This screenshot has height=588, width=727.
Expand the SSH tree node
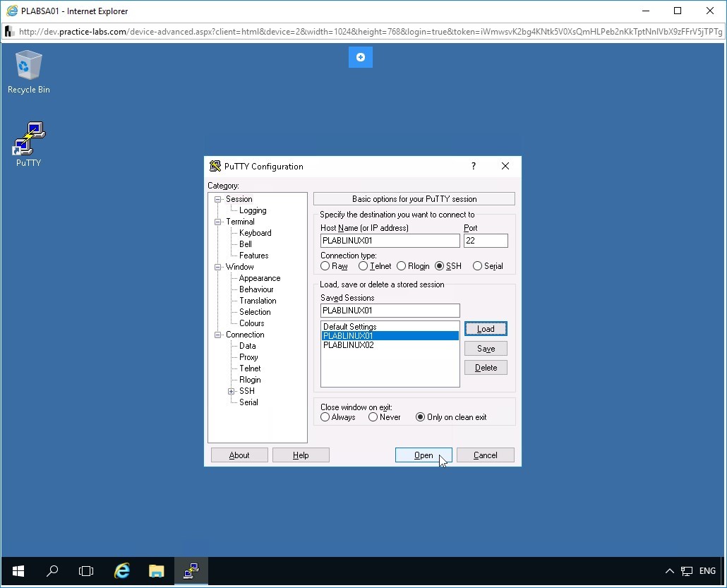232,391
